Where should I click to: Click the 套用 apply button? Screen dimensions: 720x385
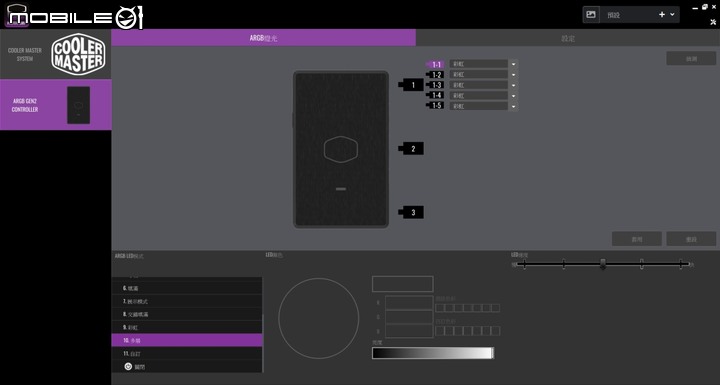click(637, 239)
